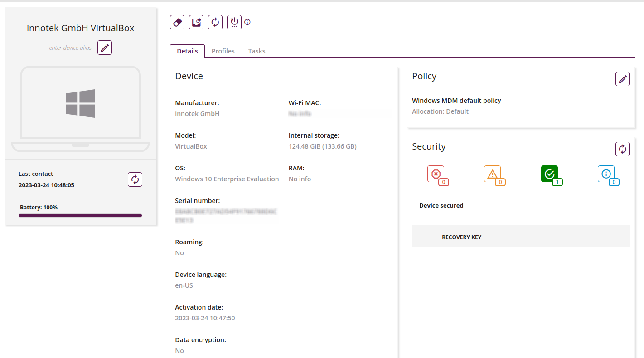
Task: Click the Device section heading
Action: [x=189, y=76]
